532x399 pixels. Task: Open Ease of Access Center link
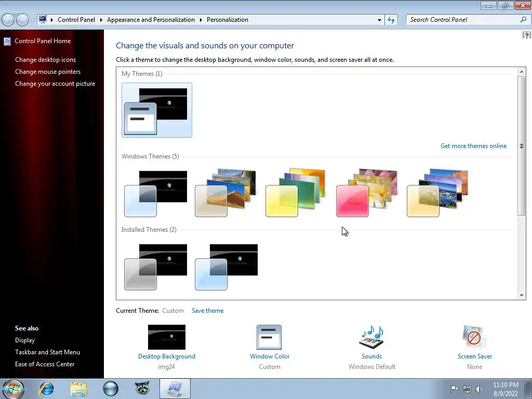(x=45, y=364)
